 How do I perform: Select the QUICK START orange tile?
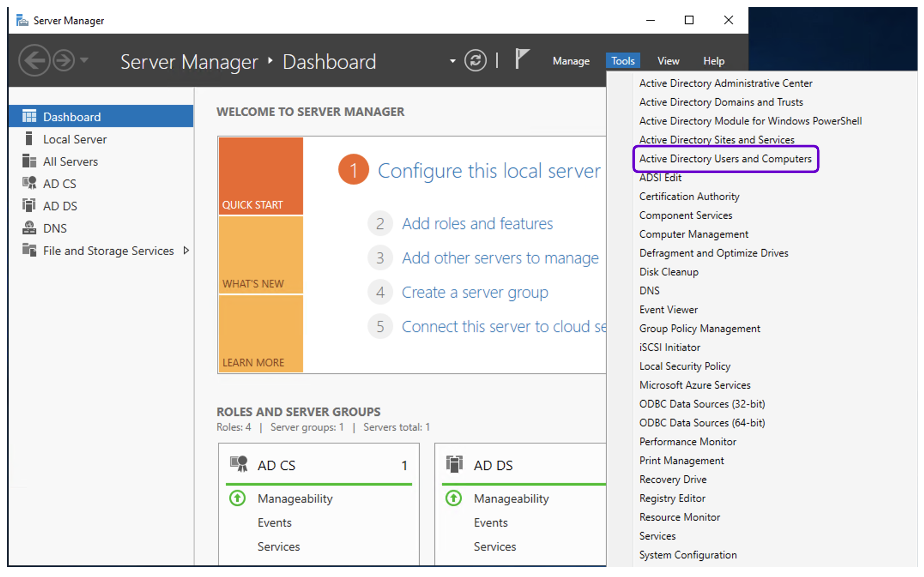tap(261, 175)
